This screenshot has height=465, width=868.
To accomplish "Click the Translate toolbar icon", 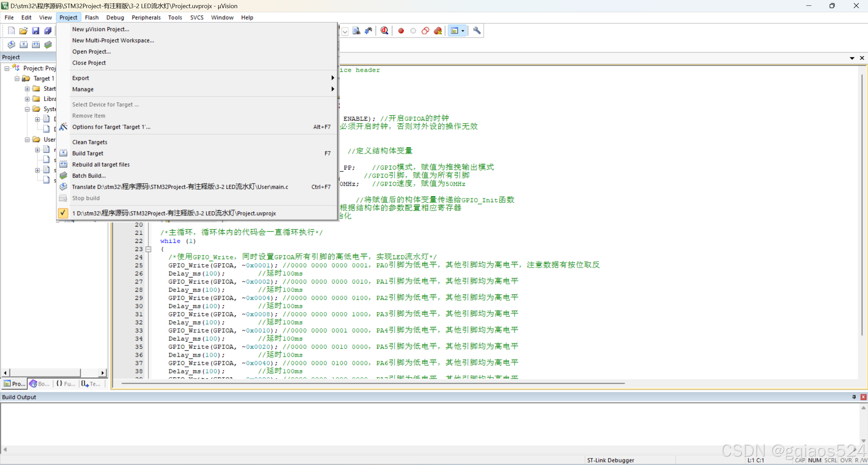I will click(x=11, y=44).
